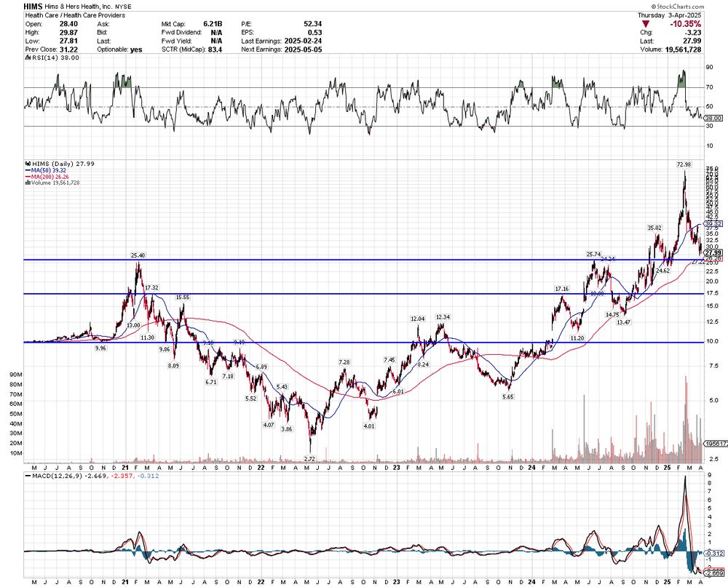
Task: Click the header Volume value 19,561,728
Action: 683,49
